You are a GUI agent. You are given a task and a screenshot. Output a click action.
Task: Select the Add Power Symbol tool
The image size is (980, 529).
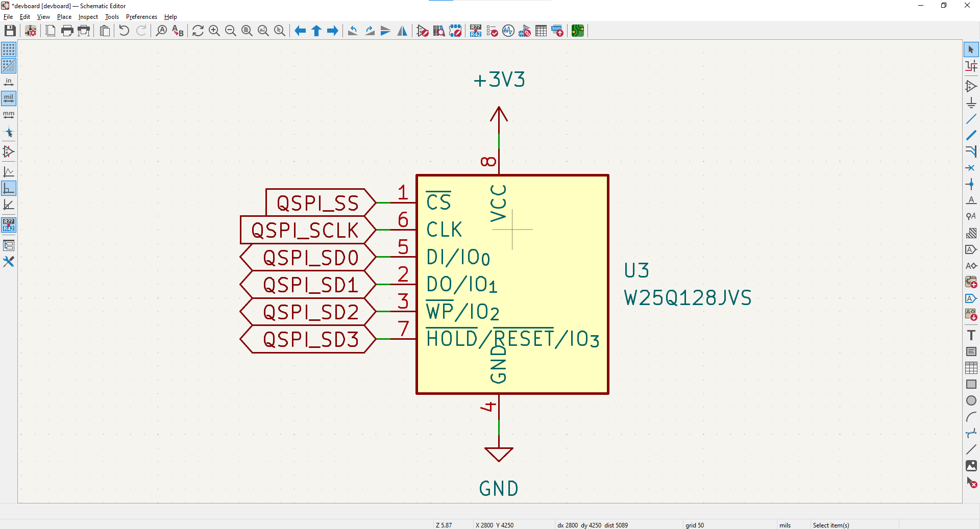pos(971,103)
